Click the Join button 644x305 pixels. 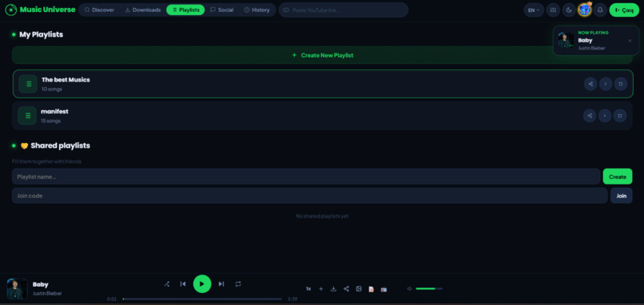622,196
